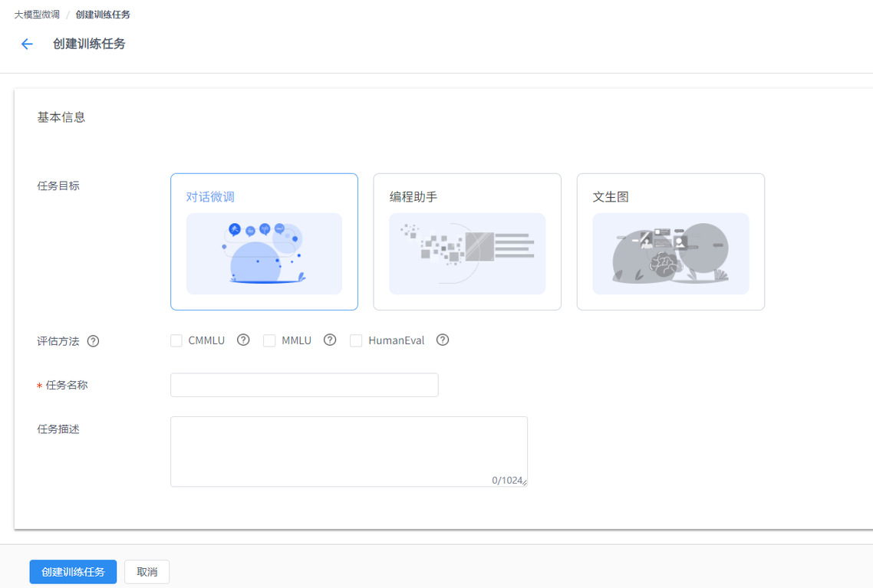Click the 对话微调 illustration image

coord(264,254)
